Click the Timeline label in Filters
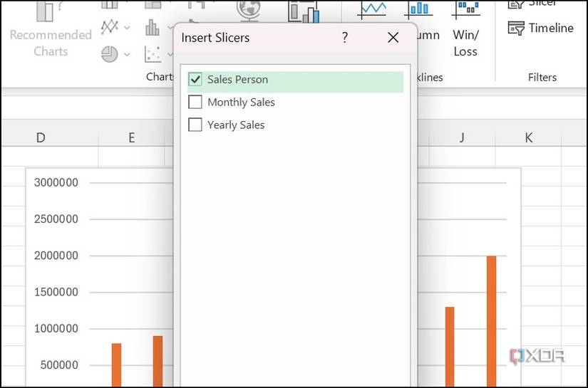The height and width of the screenshot is (388, 588). click(551, 28)
